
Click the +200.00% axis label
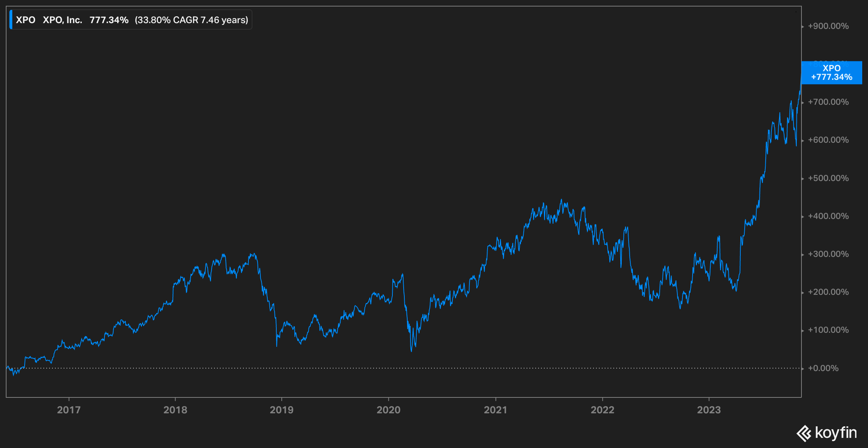click(x=828, y=292)
